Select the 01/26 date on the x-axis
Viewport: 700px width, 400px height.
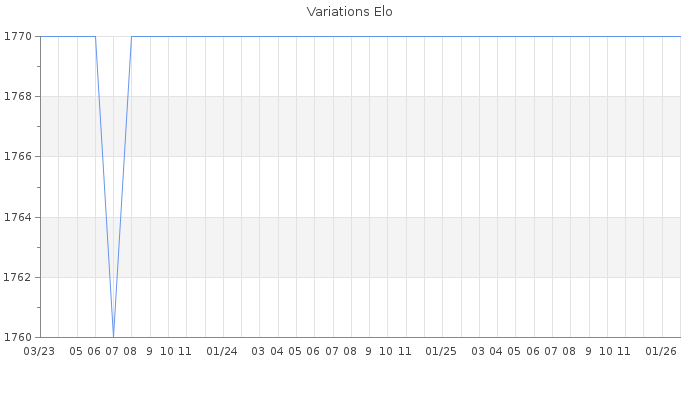pyautogui.click(x=661, y=351)
